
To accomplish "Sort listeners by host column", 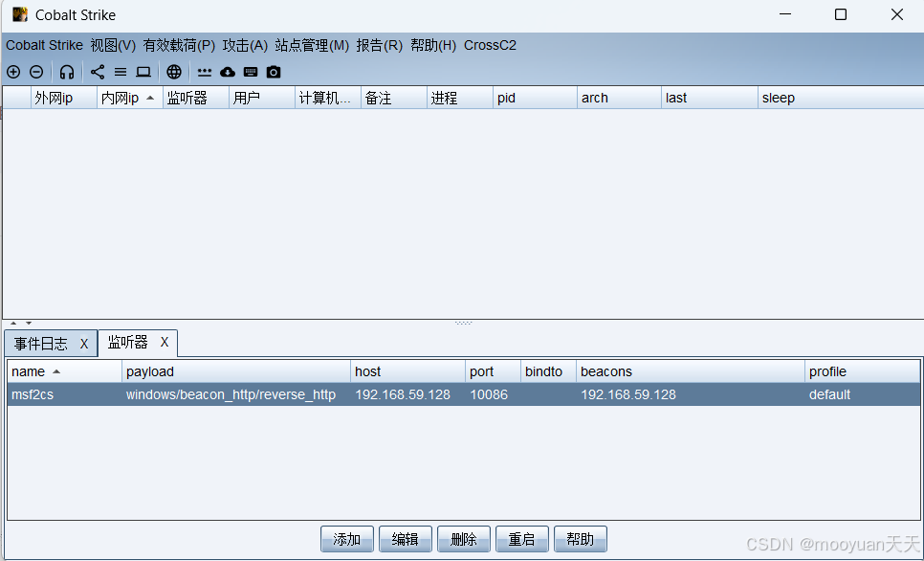I will (x=407, y=371).
